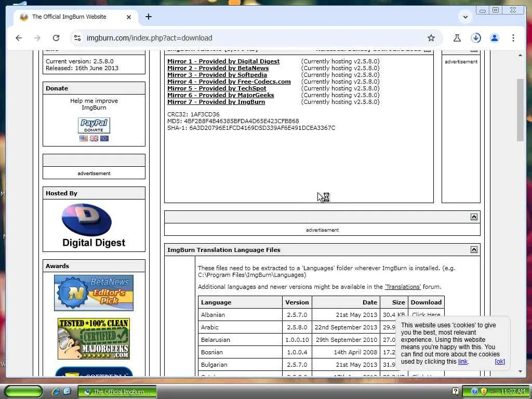Open Mirror 2 - Provided by BetaNews

click(x=218, y=68)
